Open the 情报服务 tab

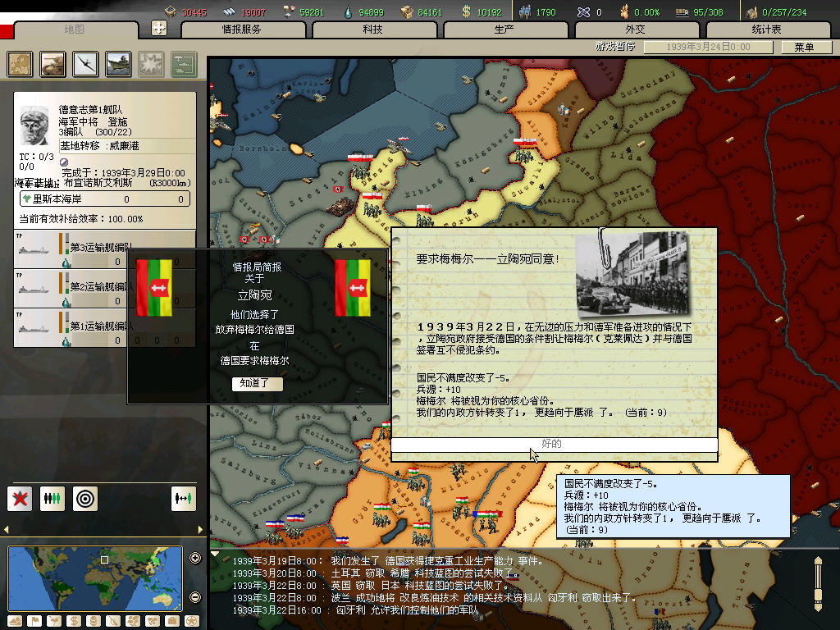tap(242, 30)
